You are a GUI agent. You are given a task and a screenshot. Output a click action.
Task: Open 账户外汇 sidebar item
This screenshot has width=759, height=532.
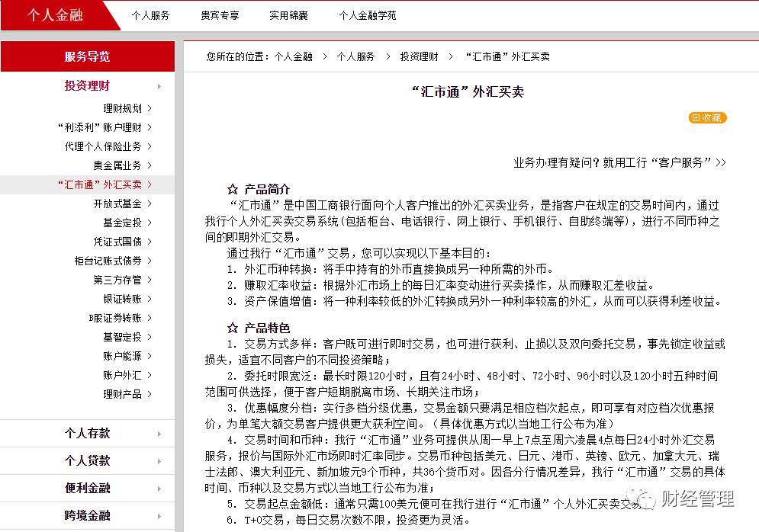(x=123, y=375)
